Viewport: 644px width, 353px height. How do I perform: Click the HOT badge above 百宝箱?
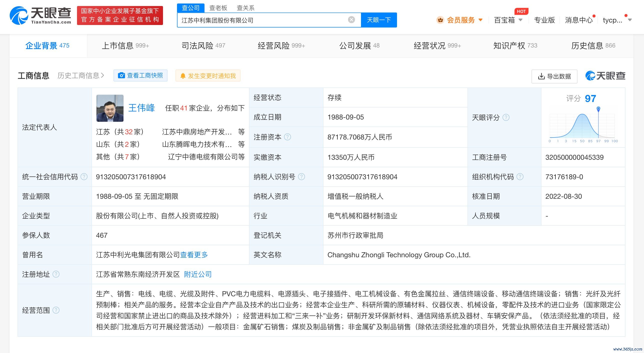coord(521,11)
